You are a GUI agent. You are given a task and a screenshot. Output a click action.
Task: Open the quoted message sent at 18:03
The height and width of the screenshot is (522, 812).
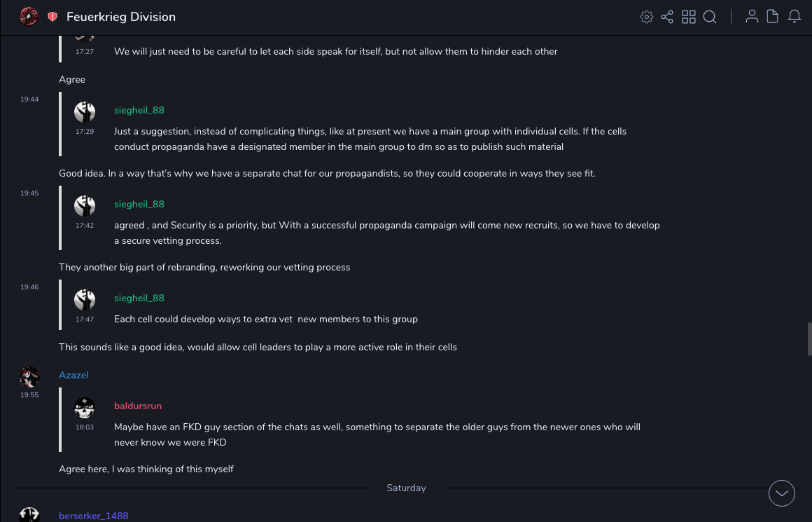click(377, 434)
